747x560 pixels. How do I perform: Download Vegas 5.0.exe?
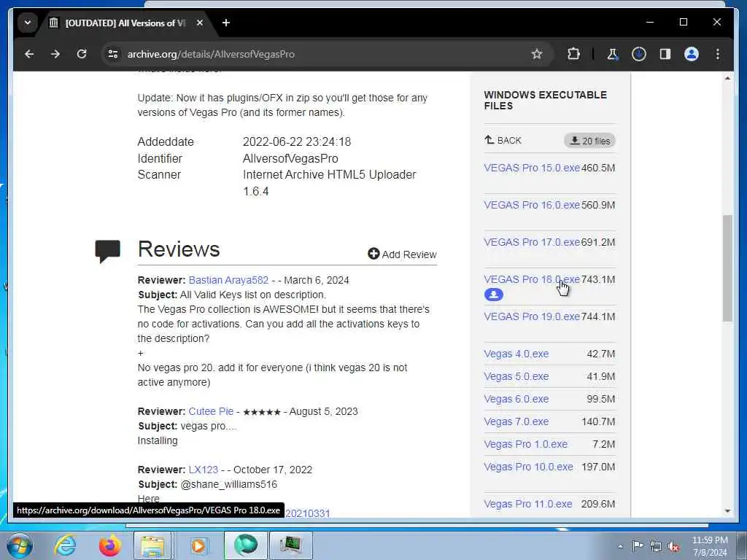point(516,376)
